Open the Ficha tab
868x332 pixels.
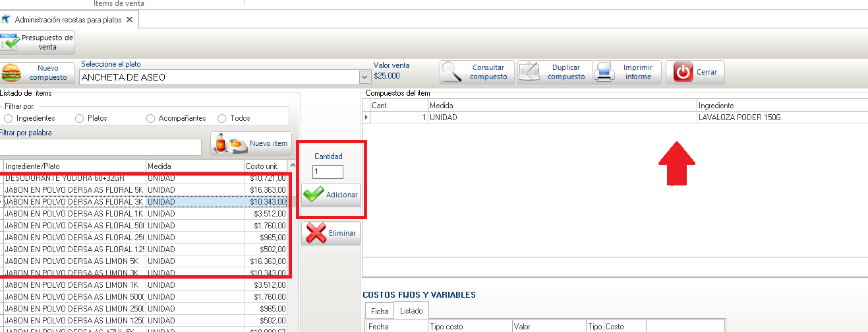click(x=379, y=310)
